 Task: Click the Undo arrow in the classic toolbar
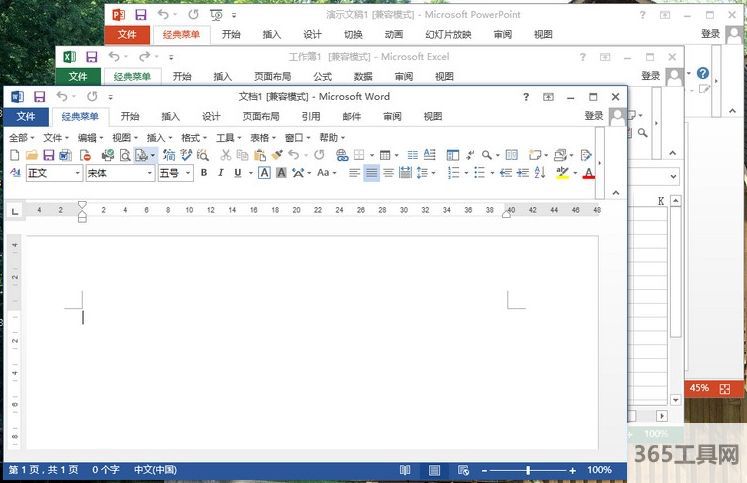click(294, 155)
